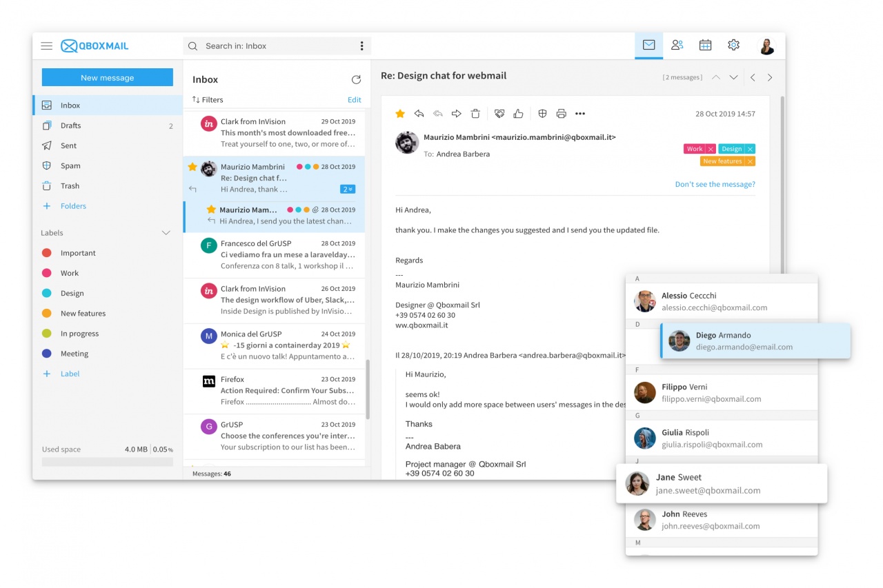Collapse the Labels section chevron

pos(166,233)
